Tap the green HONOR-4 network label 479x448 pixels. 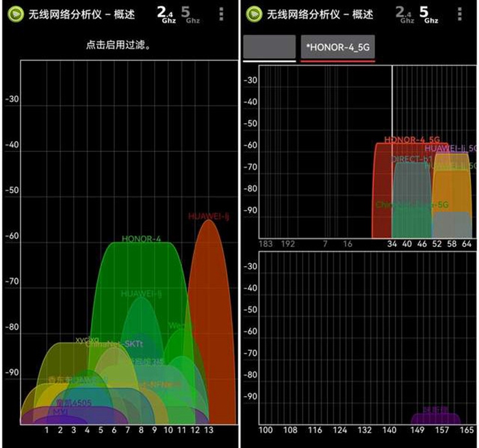point(141,239)
